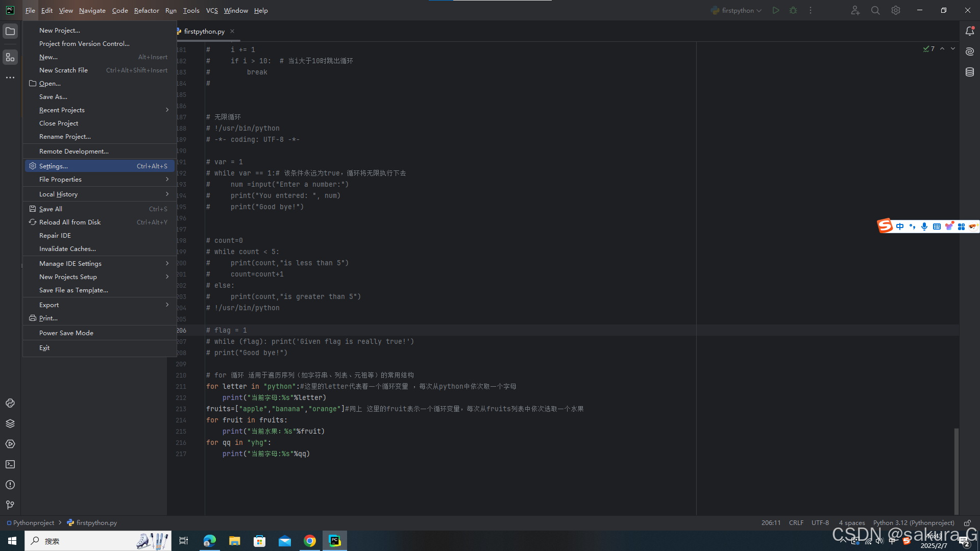
Task: Open the Python Console tool window
Action: (x=10, y=403)
